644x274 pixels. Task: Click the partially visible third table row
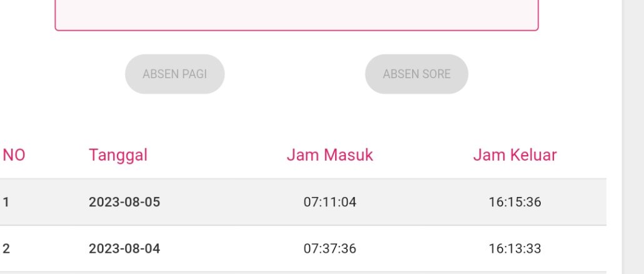click(303, 272)
